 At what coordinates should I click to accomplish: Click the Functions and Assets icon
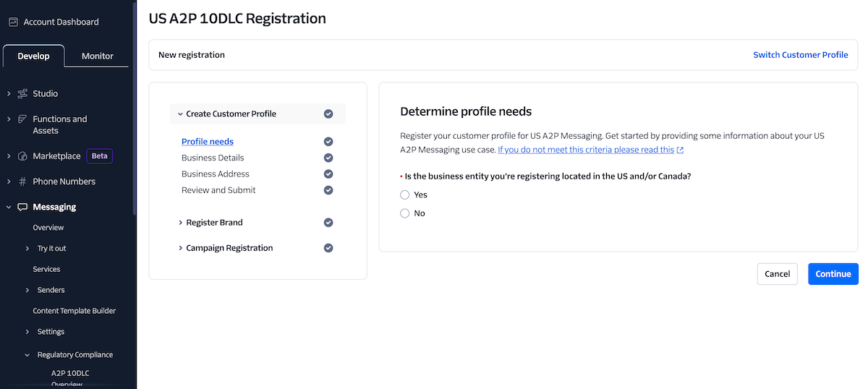(x=22, y=119)
